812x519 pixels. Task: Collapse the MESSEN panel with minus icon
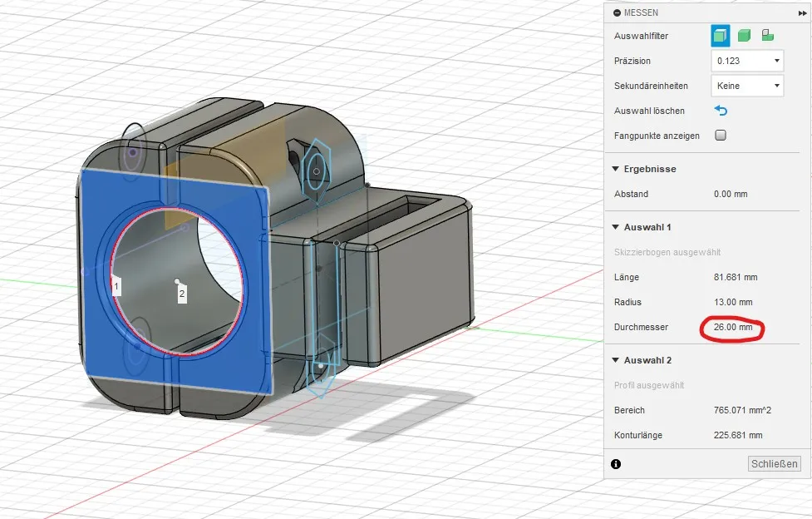617,12
